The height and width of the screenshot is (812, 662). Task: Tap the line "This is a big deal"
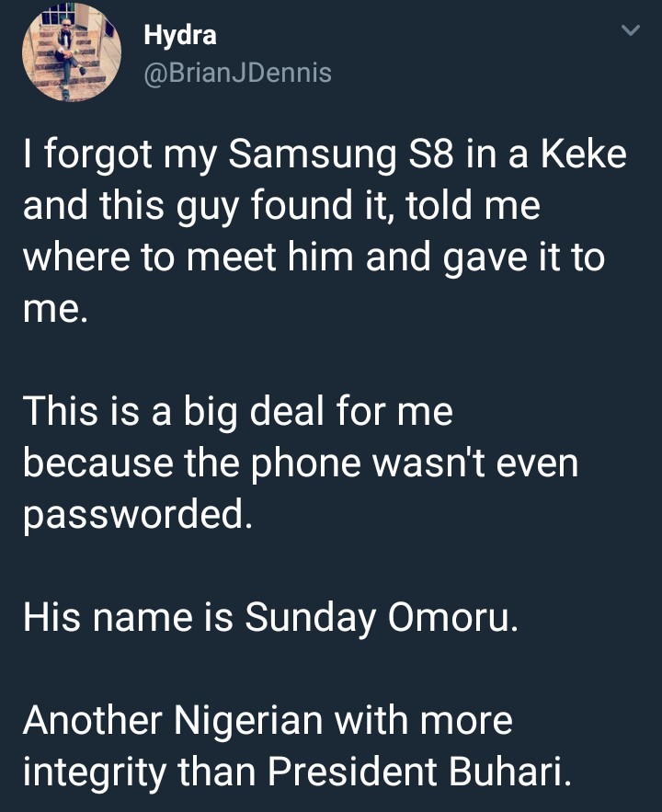coord(173,411)
